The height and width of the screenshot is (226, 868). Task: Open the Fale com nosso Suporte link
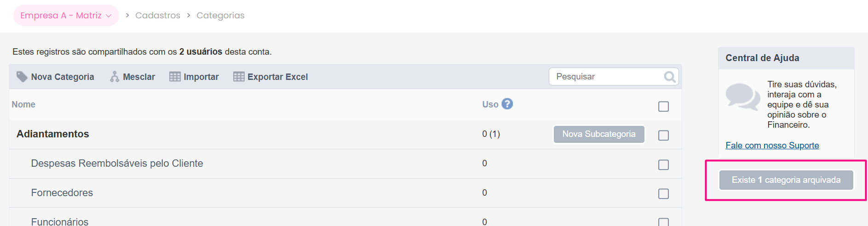coord(772,146)
